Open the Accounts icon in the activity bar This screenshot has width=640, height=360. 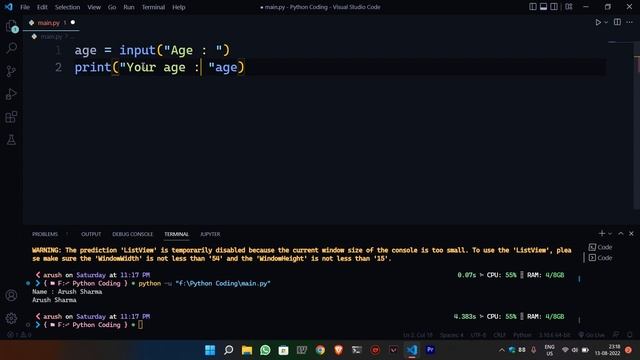coord(11,295)
